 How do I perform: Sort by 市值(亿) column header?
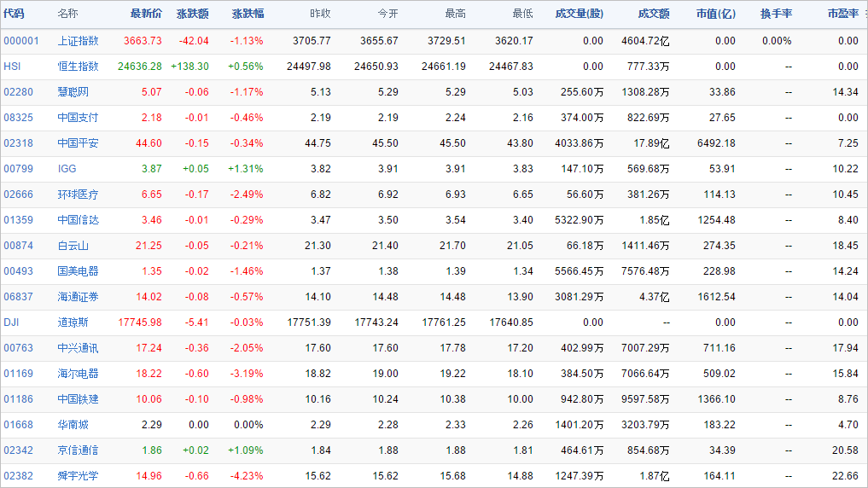point(716,14)
